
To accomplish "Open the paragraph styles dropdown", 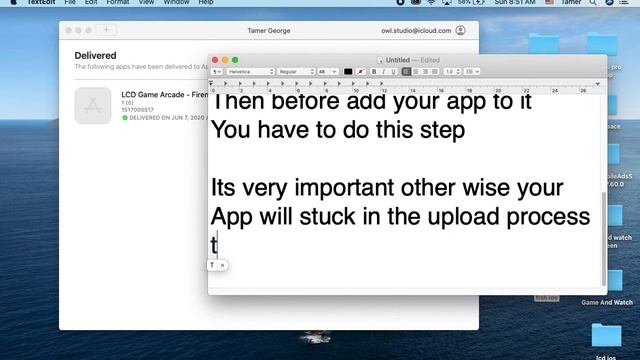I will (216, 72).
